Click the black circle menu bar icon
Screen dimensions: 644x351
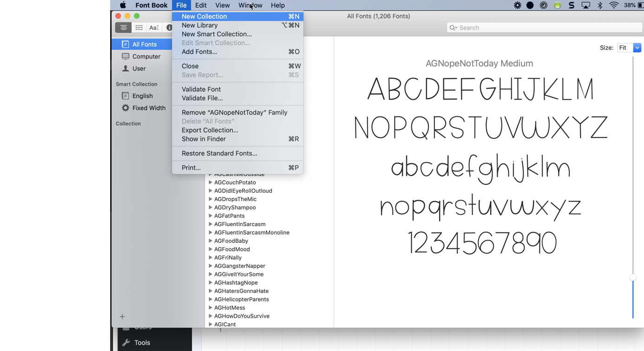point(530,5)
